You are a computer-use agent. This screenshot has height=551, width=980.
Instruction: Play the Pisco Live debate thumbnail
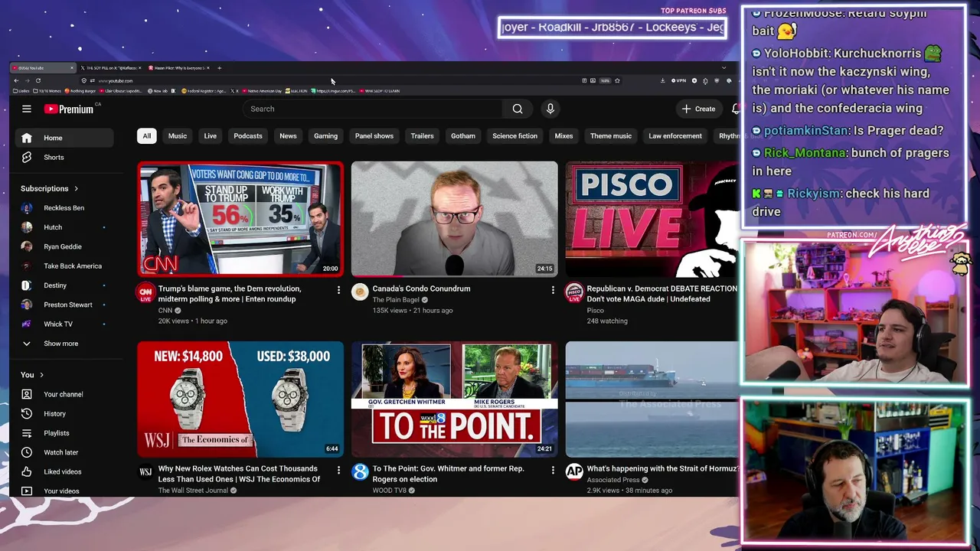[652, 219]
